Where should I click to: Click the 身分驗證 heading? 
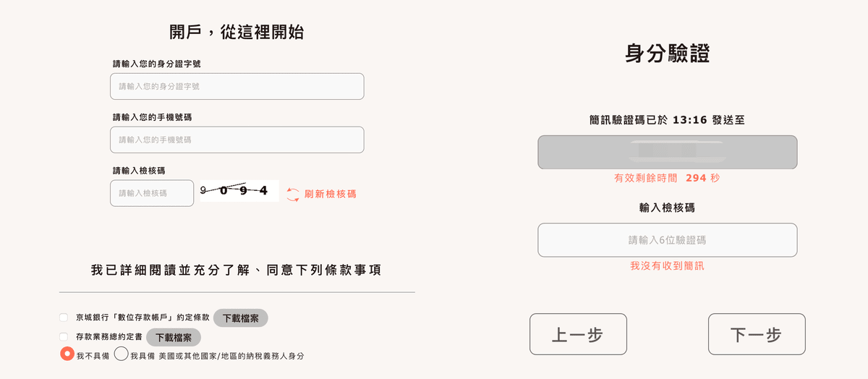[667, 54]
